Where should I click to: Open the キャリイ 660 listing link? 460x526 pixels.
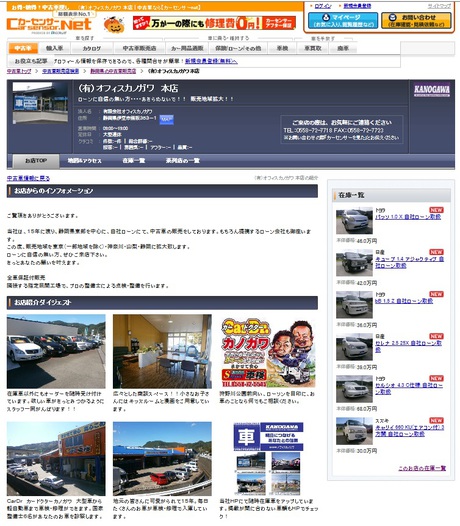pos(409,430)
